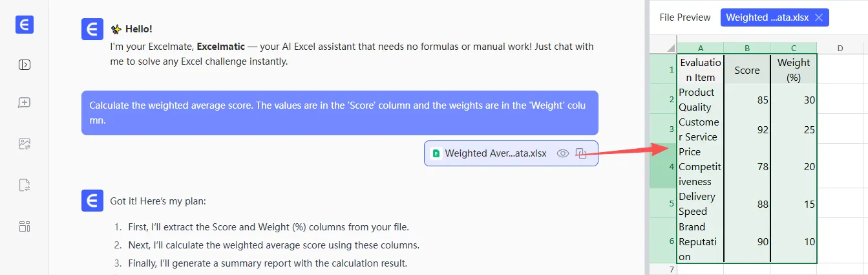Select row 4 header
Screen dimensions: 868x275
click(663, 166)
